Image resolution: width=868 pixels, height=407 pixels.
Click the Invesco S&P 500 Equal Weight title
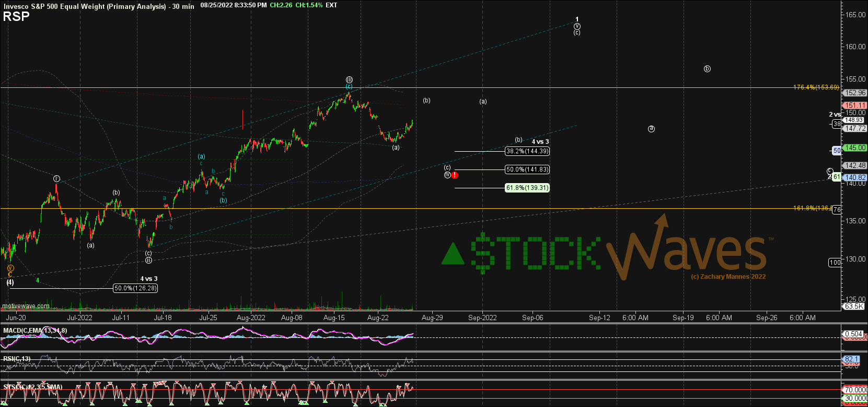[x=99, y=6]
